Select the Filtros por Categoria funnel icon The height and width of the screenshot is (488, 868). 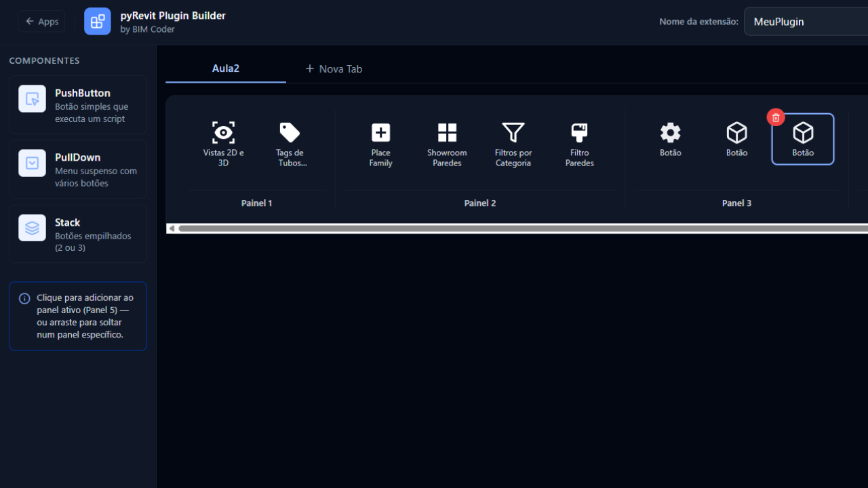tap(513, 132)
